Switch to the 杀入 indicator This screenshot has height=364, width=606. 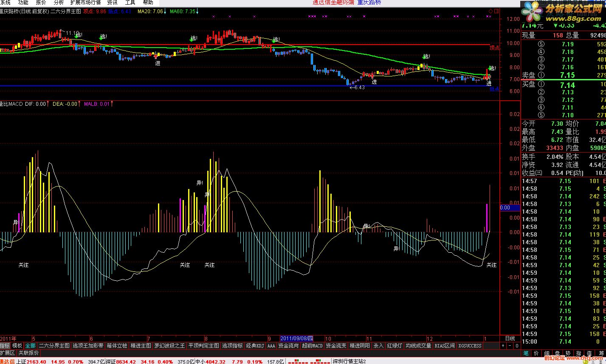tap(378, 346)
